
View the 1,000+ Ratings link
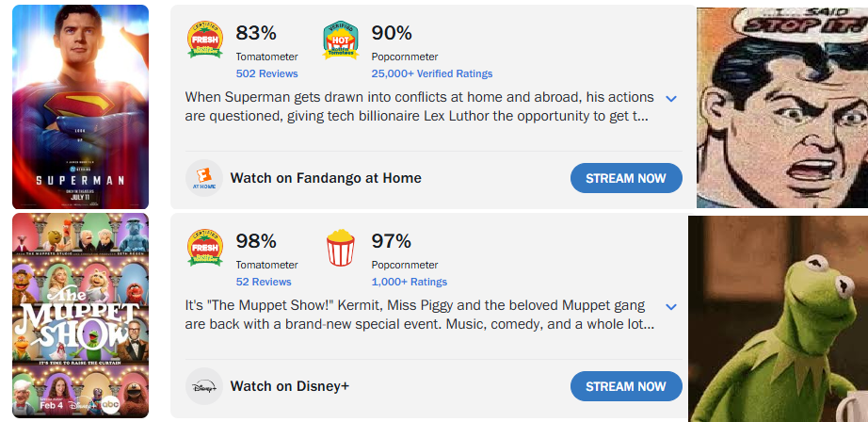tap(409, 282)
